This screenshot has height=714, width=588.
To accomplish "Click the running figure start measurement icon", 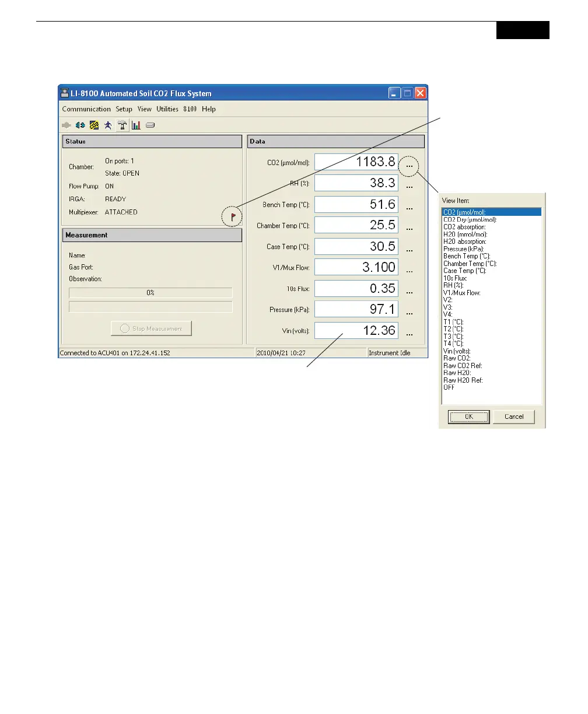I will (x=107, y=125).
